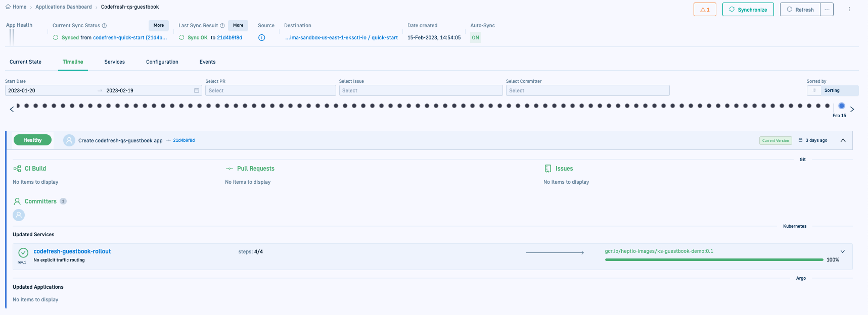This screenshot has width=868, height=315.
Task: Open the Select Committer dropdown
Action: pos(587,91)
